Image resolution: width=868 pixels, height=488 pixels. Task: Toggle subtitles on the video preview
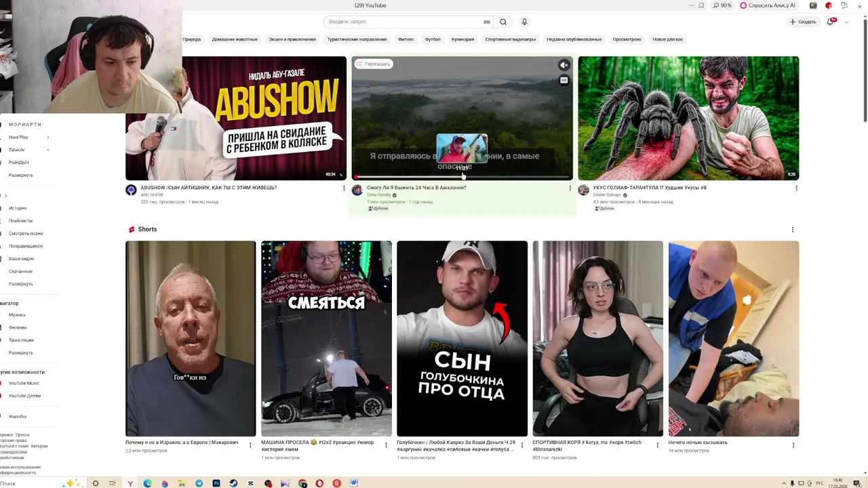[564, 80]
